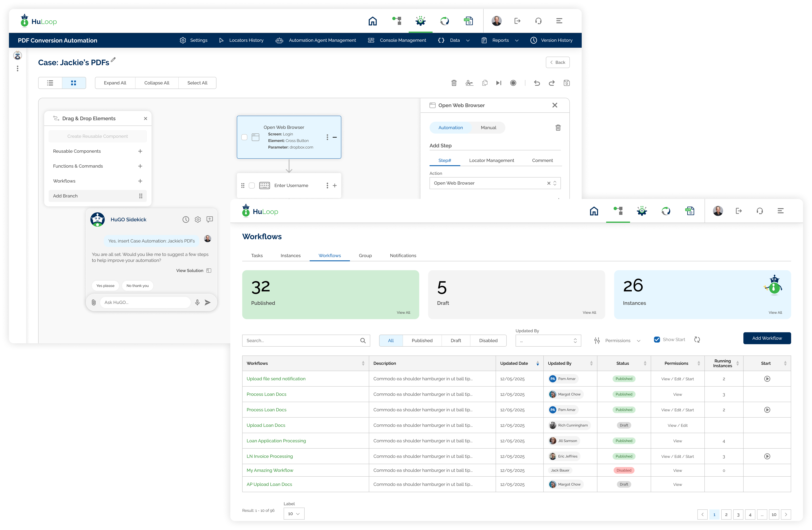Open the Updated By dropdown
The width and height of the screenshot is (812, 530).
[x=548, y=341]
